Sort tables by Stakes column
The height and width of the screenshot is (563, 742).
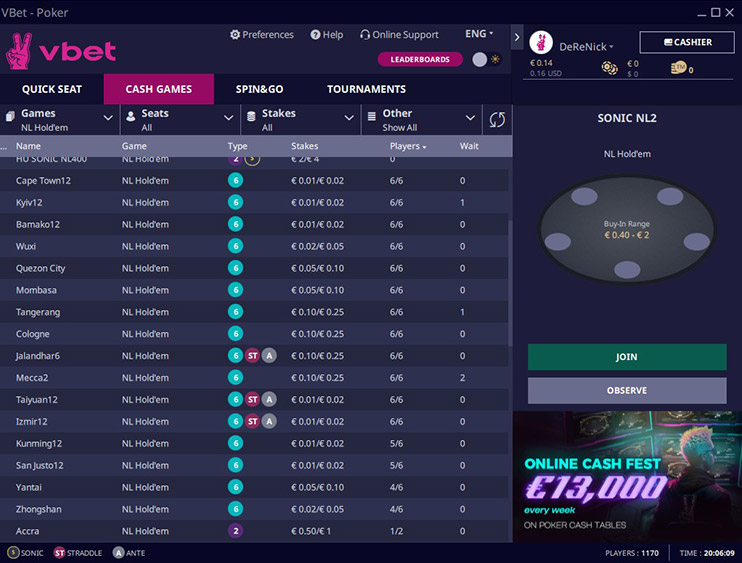click(x=304, y=146)
